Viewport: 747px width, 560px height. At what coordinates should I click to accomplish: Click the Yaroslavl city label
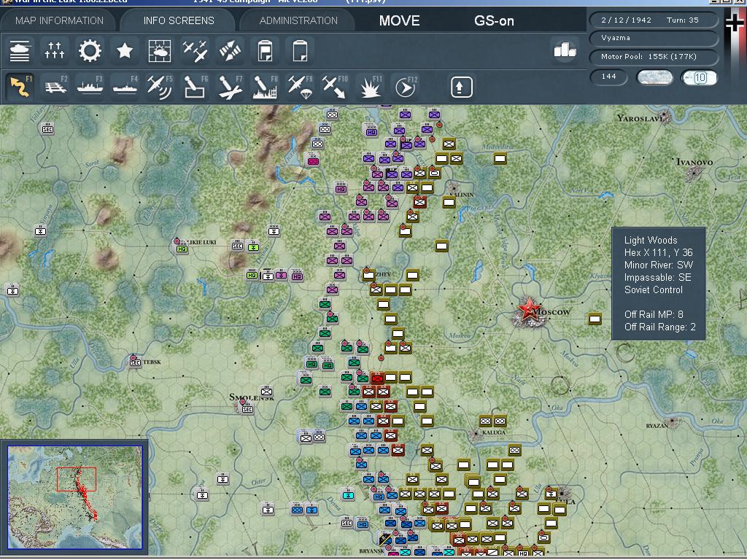coord(640,118)
